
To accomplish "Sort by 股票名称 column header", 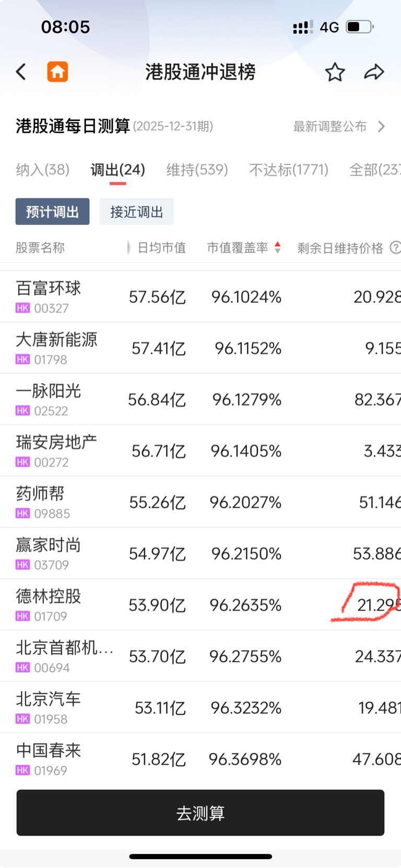I will [40, 247].
